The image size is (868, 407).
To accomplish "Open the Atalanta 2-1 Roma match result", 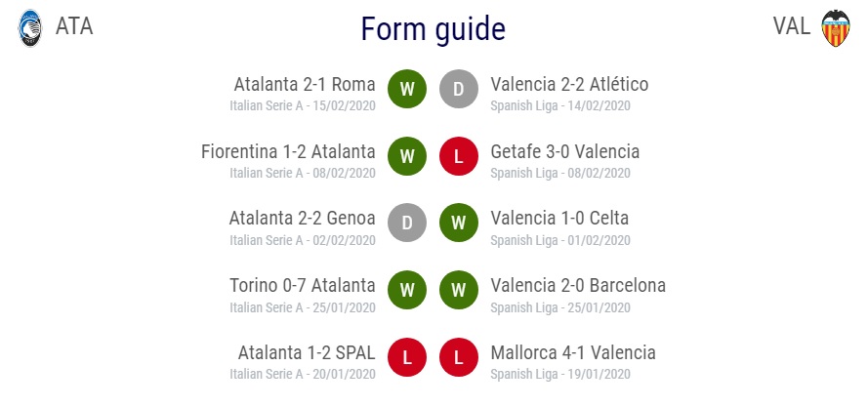I will pos(305,85).
